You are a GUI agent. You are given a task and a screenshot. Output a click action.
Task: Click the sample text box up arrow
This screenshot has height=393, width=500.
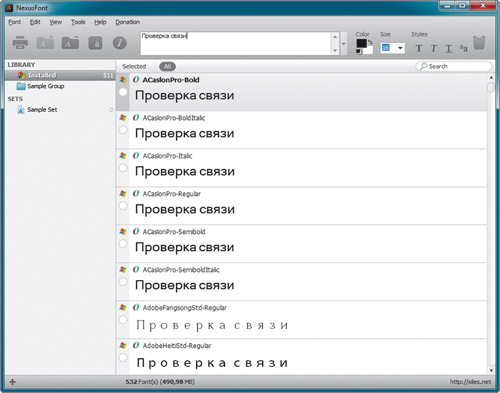[335, 36]
